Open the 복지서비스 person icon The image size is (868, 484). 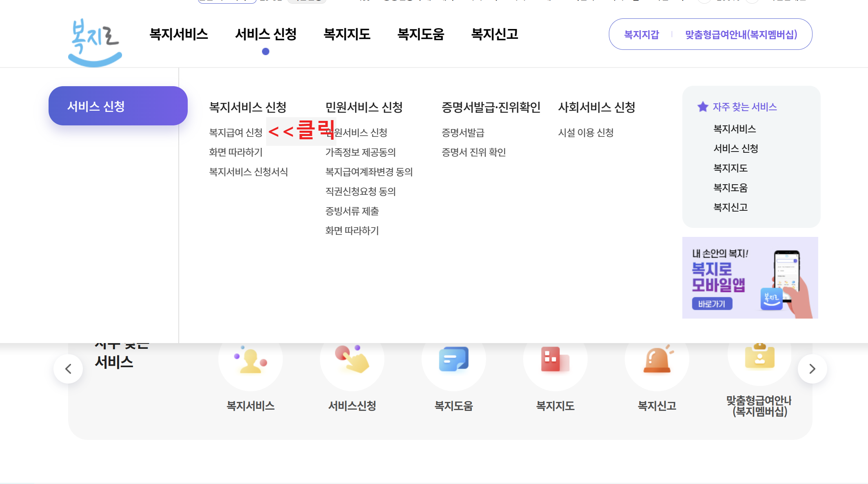[x=250, y=360]
